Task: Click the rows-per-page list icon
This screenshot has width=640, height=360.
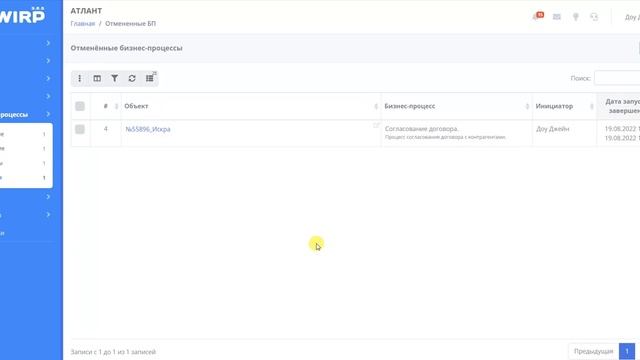Action: [x=150, y=78]
